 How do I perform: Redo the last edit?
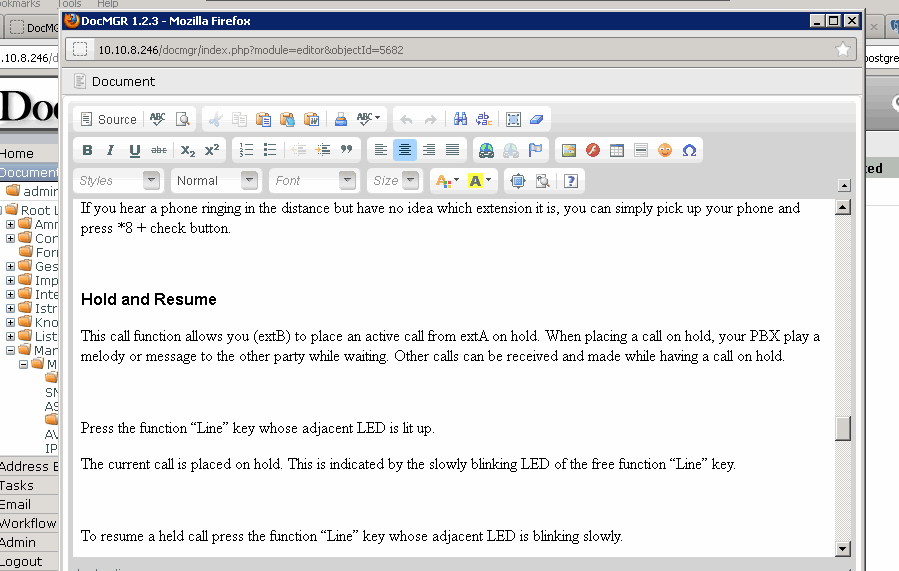click(x=430, y=119)
